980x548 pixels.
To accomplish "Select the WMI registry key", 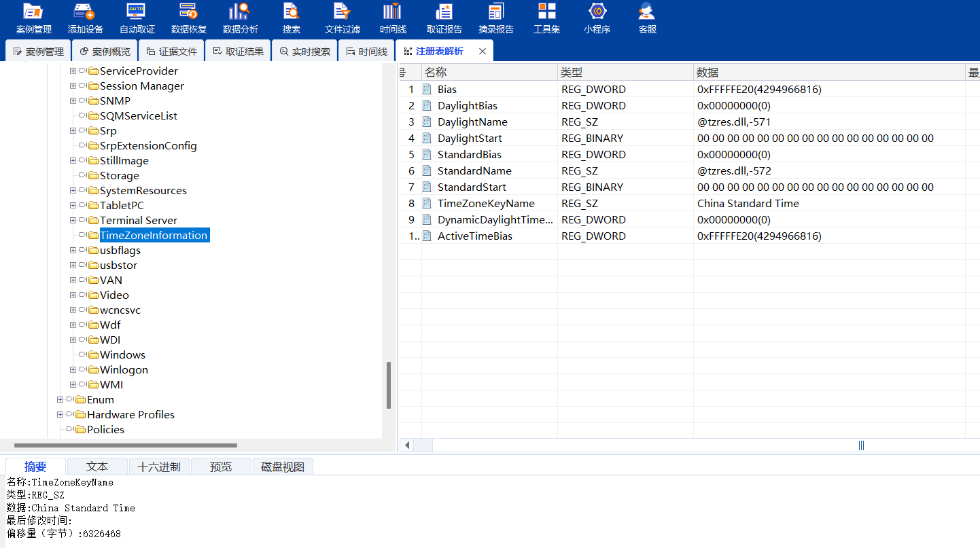I will [x=111, y=385].
